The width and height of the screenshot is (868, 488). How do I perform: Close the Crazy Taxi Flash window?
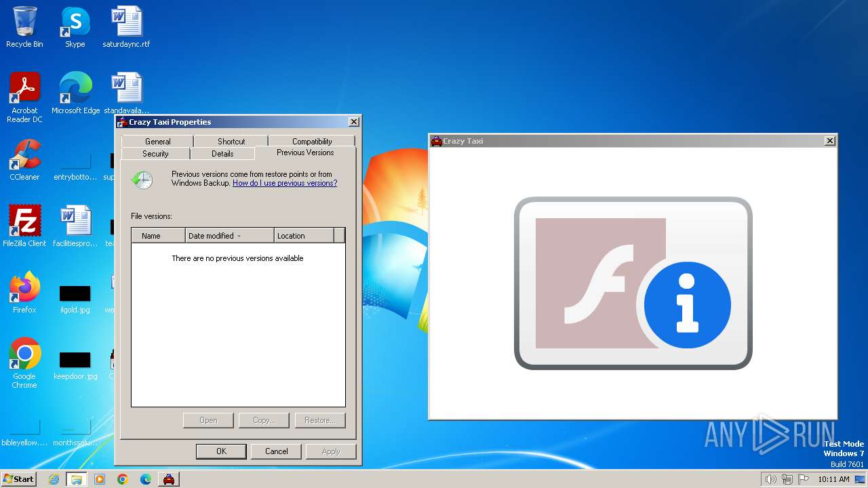click(829, 141)
